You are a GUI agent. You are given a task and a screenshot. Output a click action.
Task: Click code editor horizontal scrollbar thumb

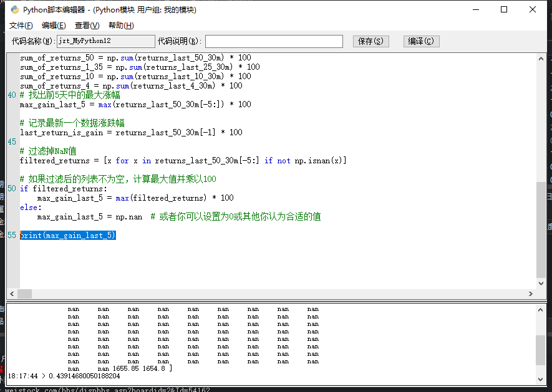click(x=25, y=294)
